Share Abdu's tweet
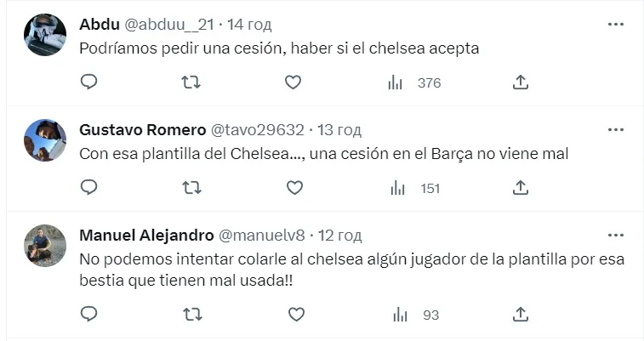 click(x=521, y=82)
